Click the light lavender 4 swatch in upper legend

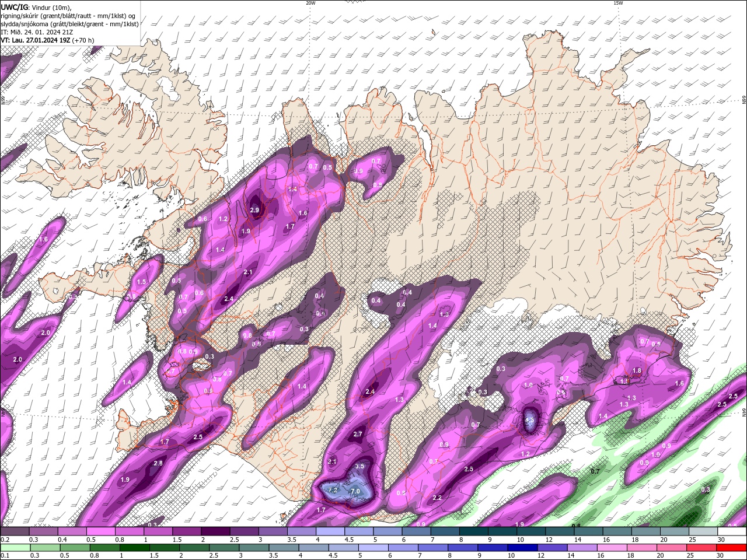click(x=330, y=531)
